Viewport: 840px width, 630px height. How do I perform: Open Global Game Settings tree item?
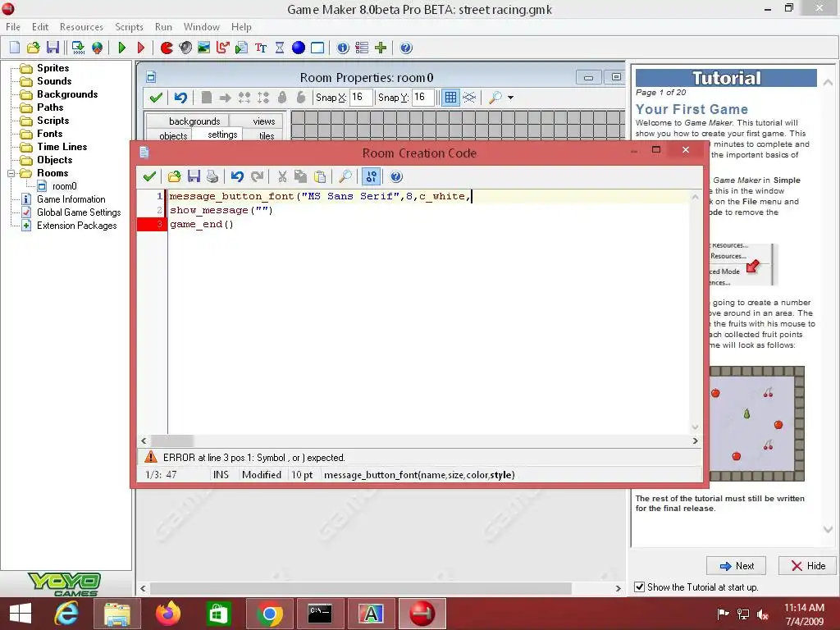(x=79, y=212)
